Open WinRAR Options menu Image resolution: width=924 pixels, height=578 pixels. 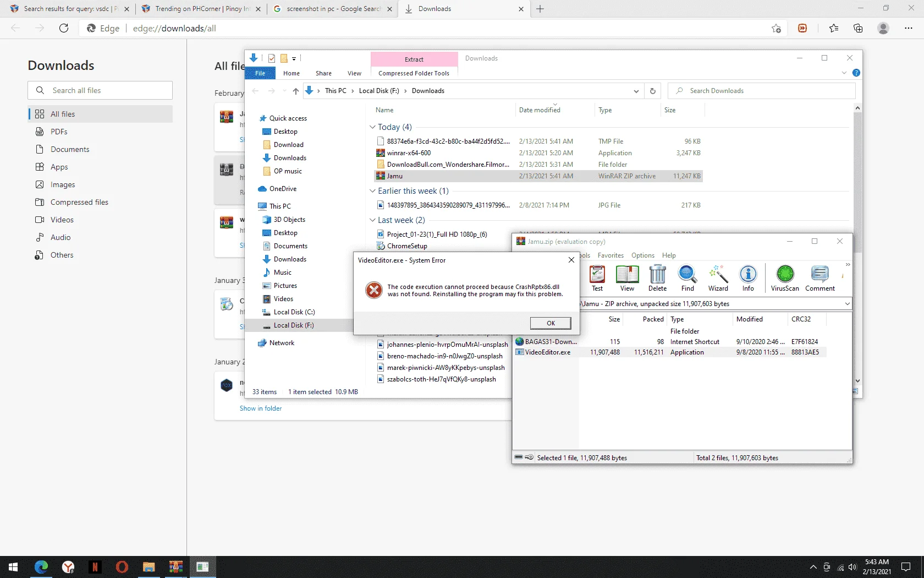[x=642, y=255]
